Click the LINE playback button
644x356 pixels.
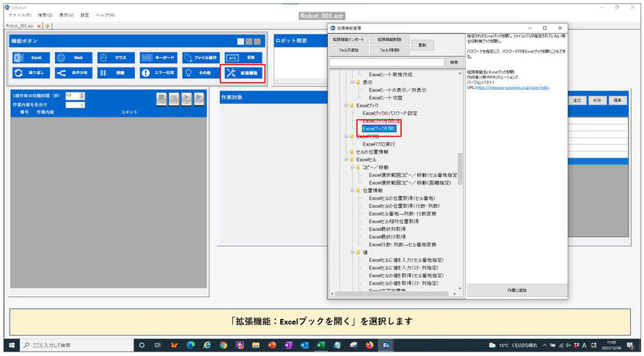[186, 99]
